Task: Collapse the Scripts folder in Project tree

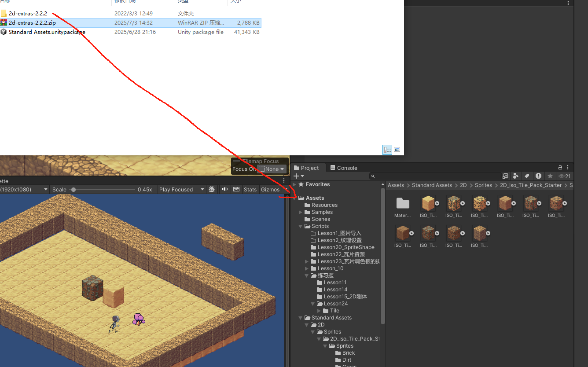Action: 300,226
